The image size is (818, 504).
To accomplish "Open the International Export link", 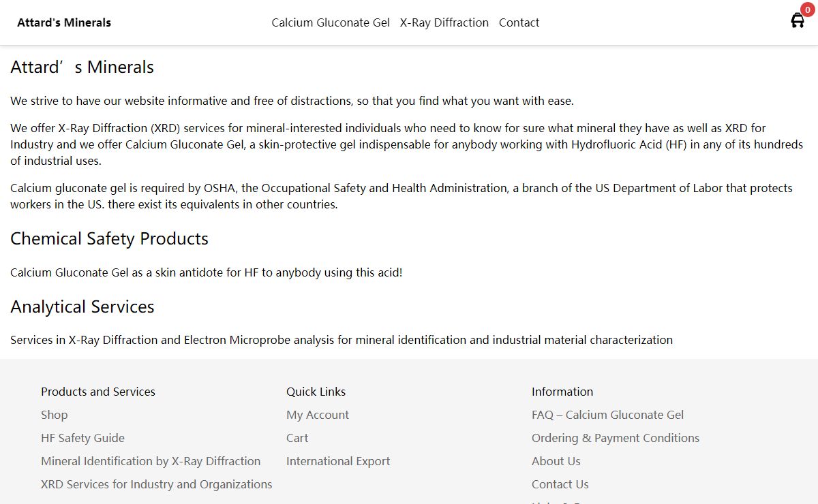I will click(x=338, y=461).
